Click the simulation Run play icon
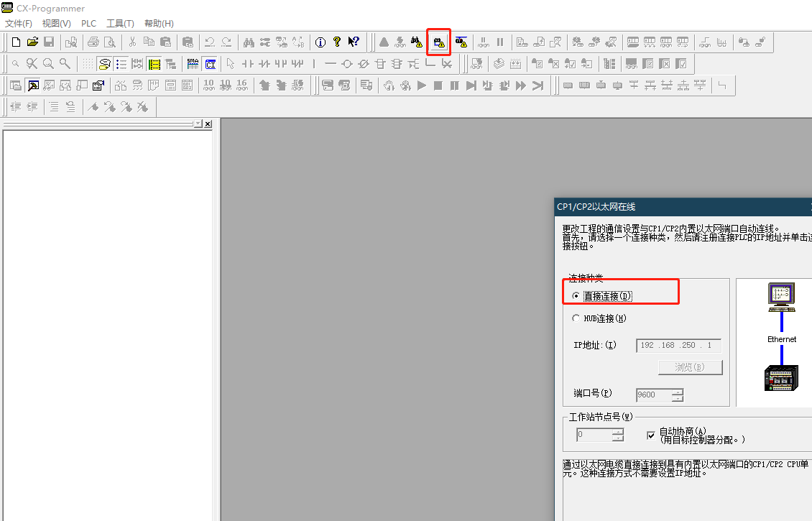This screenshot has width=812, height=521. pos(422,86)
